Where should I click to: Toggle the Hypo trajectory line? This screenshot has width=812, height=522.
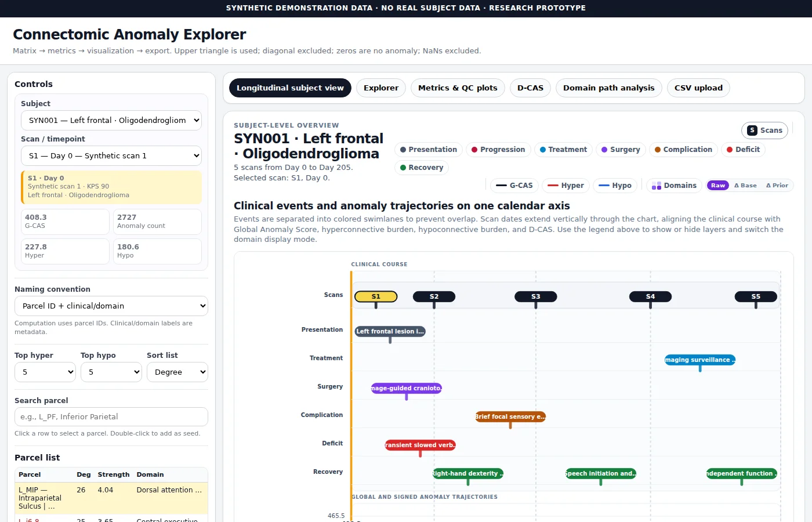tap(615, 186)
